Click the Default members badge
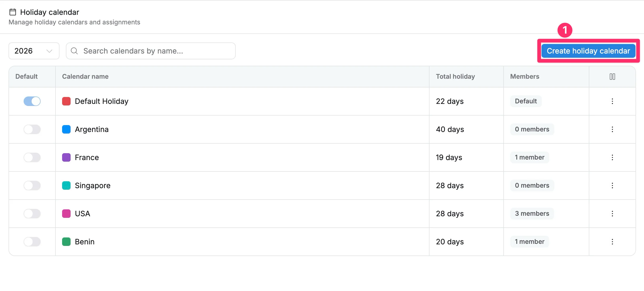This screenshot has height=291, width=644. [x=526, y=101]
